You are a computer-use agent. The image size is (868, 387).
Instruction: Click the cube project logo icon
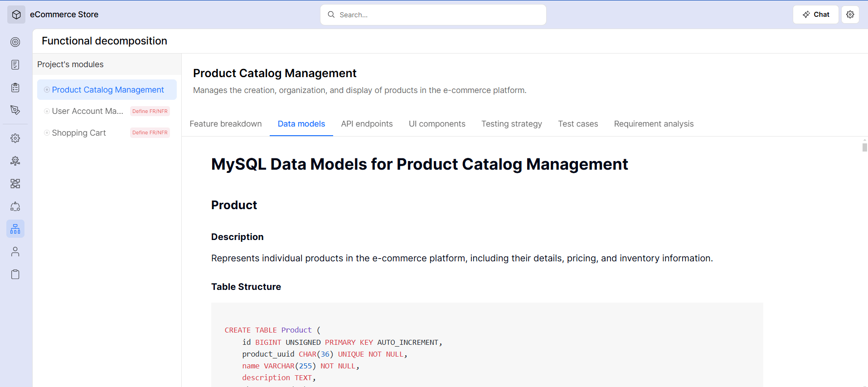tap(16, 15)
